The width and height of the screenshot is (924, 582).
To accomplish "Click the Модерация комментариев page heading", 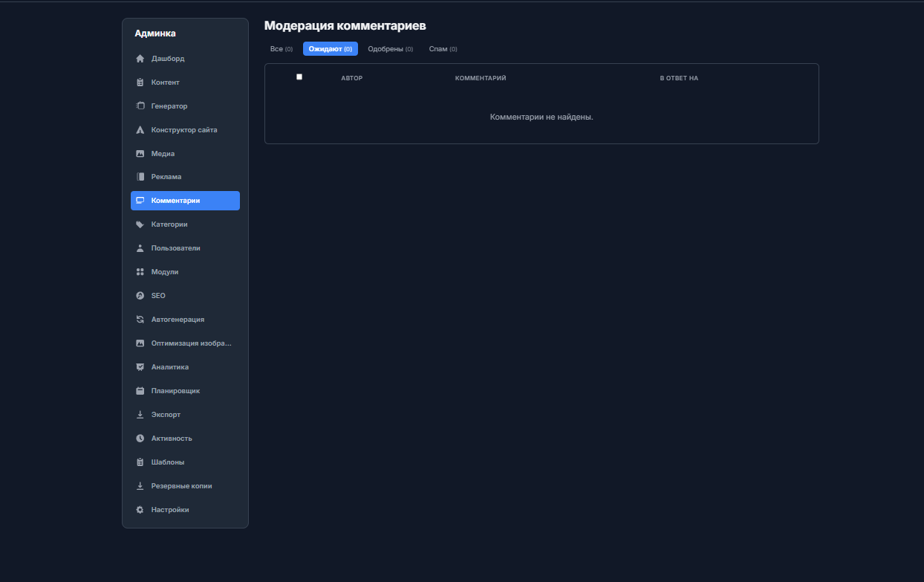I will pyautogui.click(x=345, y=26).
